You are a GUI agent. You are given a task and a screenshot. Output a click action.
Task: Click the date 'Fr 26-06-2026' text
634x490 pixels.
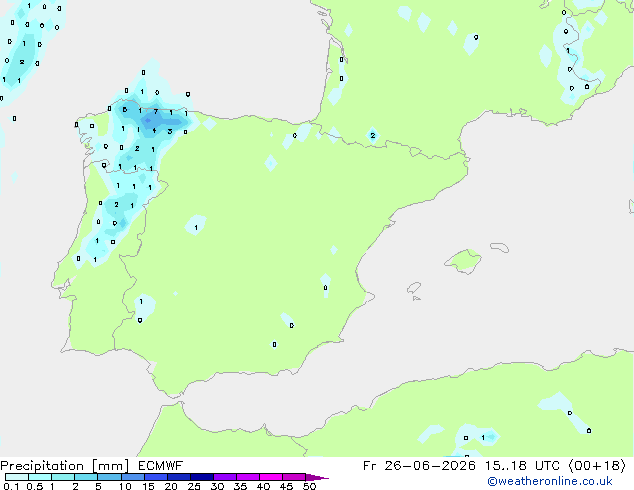419,466
